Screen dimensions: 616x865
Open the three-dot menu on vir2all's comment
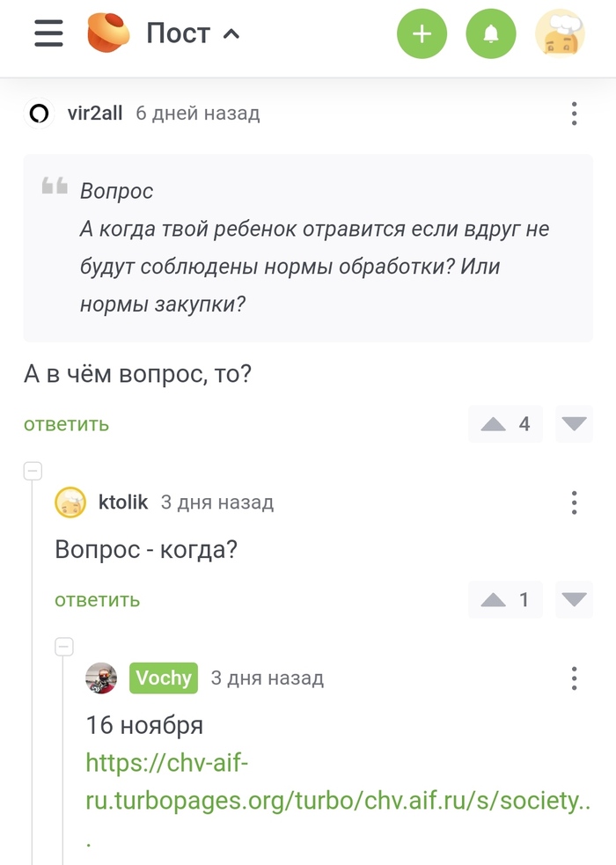coord(574,114)
